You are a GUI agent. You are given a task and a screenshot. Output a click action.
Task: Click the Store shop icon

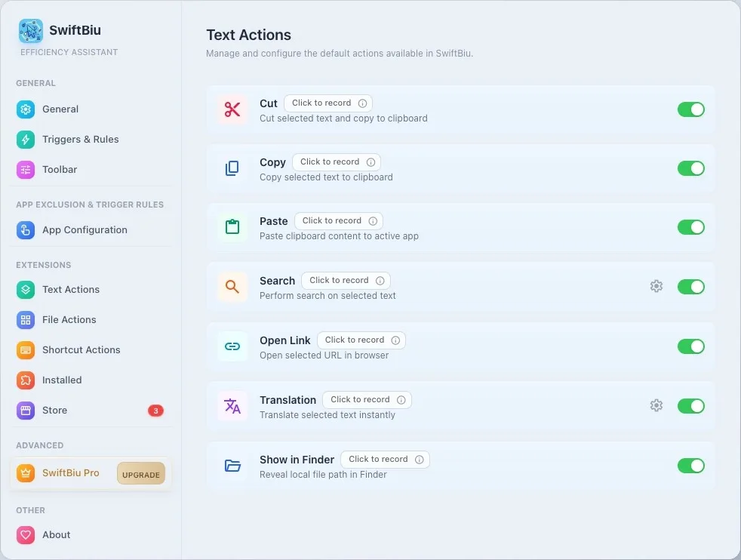(26, 411)
